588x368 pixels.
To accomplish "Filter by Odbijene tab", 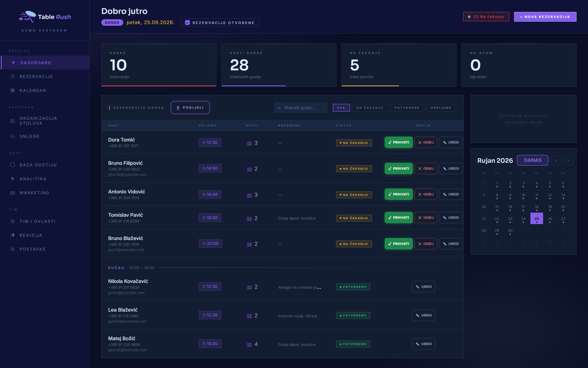I will [x=441, y=108].
